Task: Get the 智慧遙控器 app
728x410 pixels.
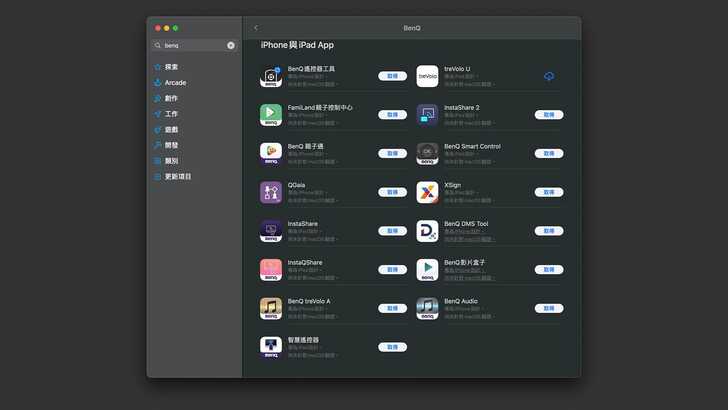Action: (x=392, y=347)
